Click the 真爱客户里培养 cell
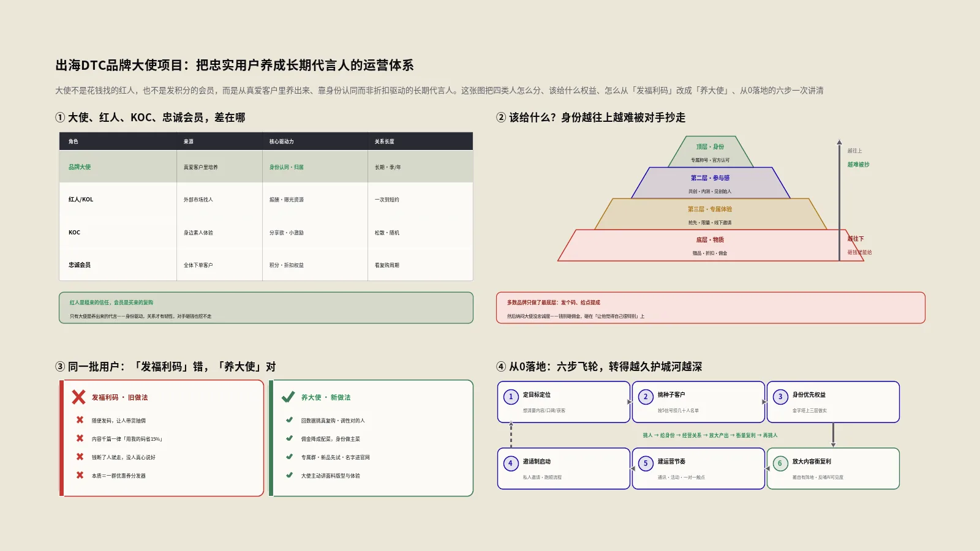 coord(220,167)
